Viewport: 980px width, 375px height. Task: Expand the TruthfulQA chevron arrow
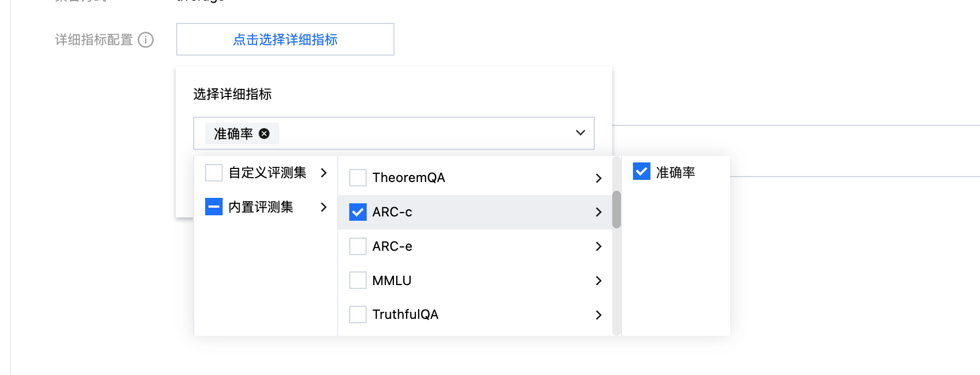pyautogui.click(x=599, y=315)
